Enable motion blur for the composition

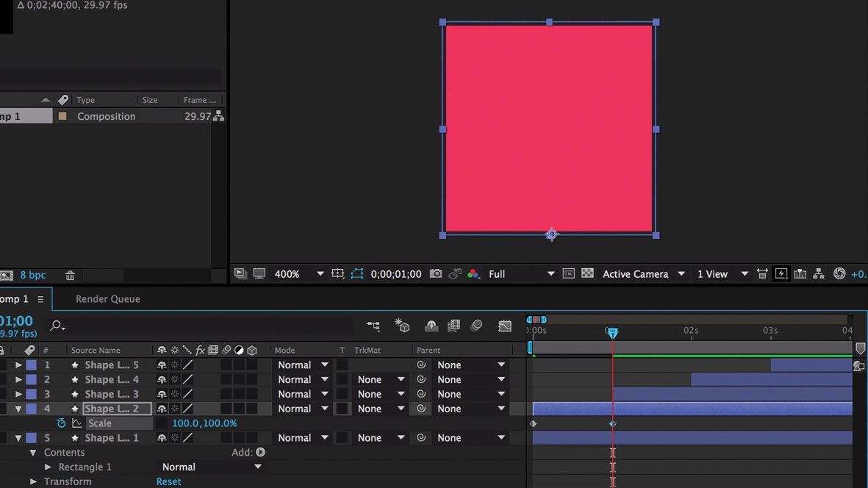pos(476,326)
